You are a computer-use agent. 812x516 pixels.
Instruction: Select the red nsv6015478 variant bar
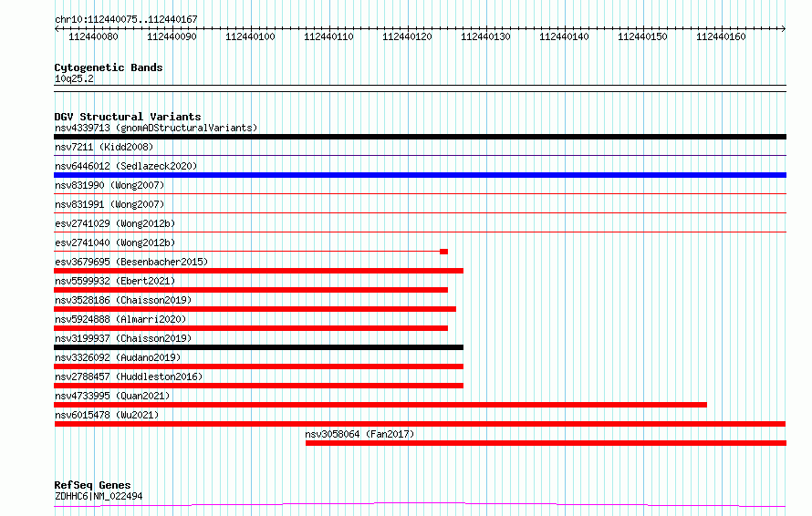pos(420,424)
